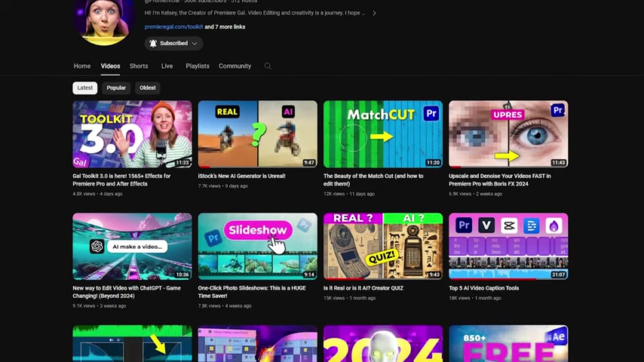This screenshot has width=644, height=362.
Task: Sort videos by Popular
Action: [116, 88]
